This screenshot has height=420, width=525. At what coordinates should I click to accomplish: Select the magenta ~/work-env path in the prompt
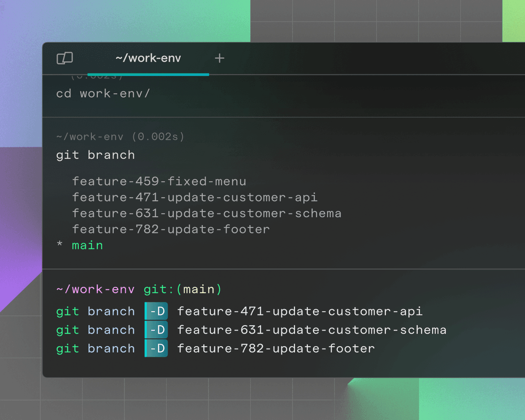pos(95,289)
